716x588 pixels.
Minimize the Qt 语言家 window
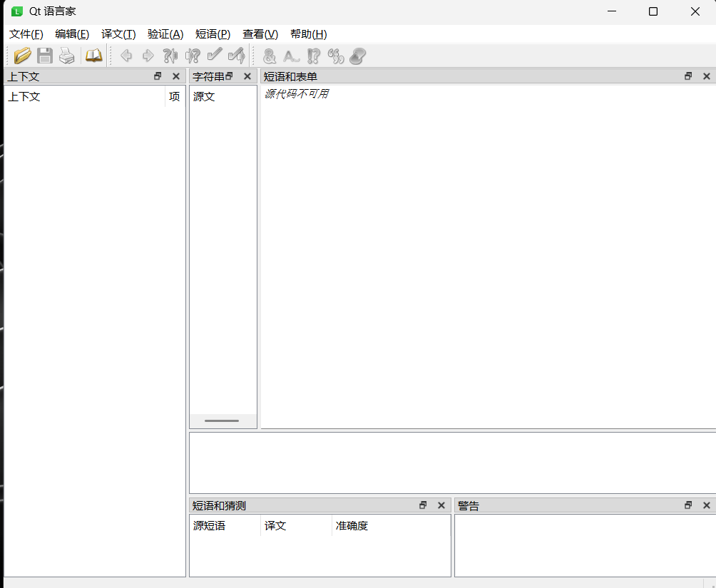point(612,11)
